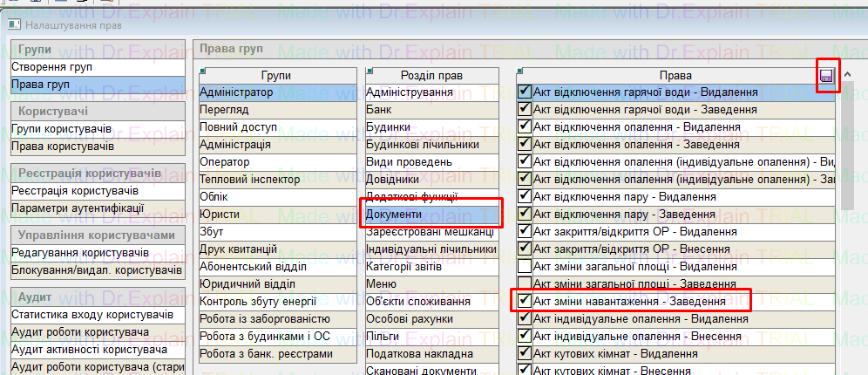Open Створення груп in left panel
This screenshot has width=868, height=375.
52,67
